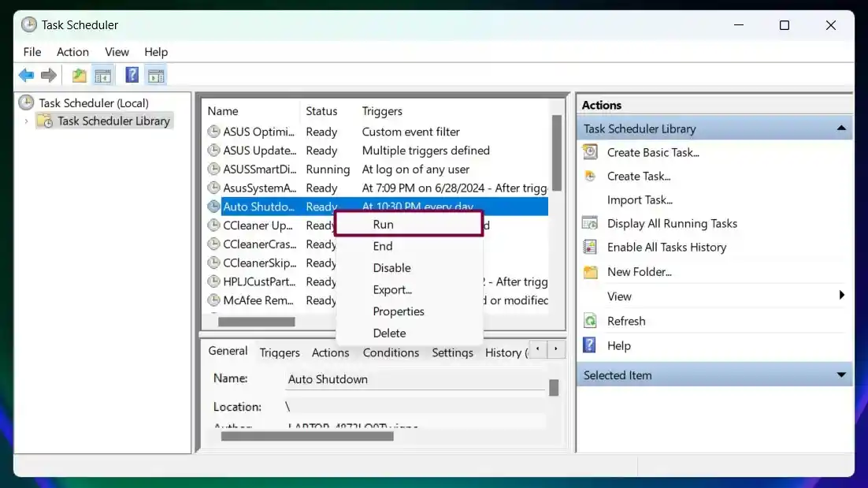Choose Disable from the context menu

(x=409, y=268)
